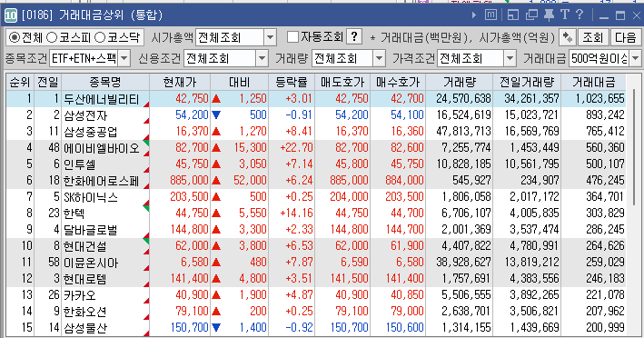This screenshot has width=644, height=338.
Task: Select the 전체 market radio button
Action: click(15, 37)
